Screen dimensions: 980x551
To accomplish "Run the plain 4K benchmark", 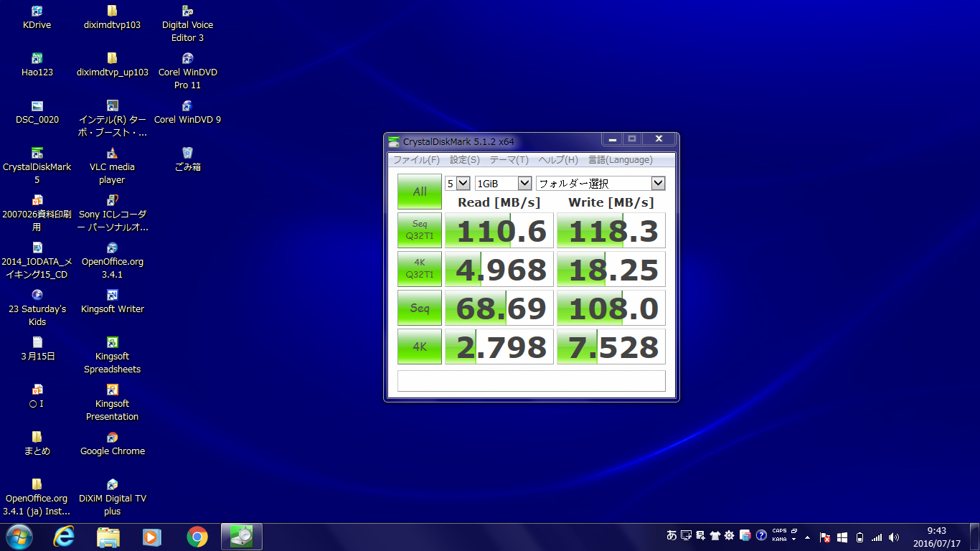I will point(420,347).
